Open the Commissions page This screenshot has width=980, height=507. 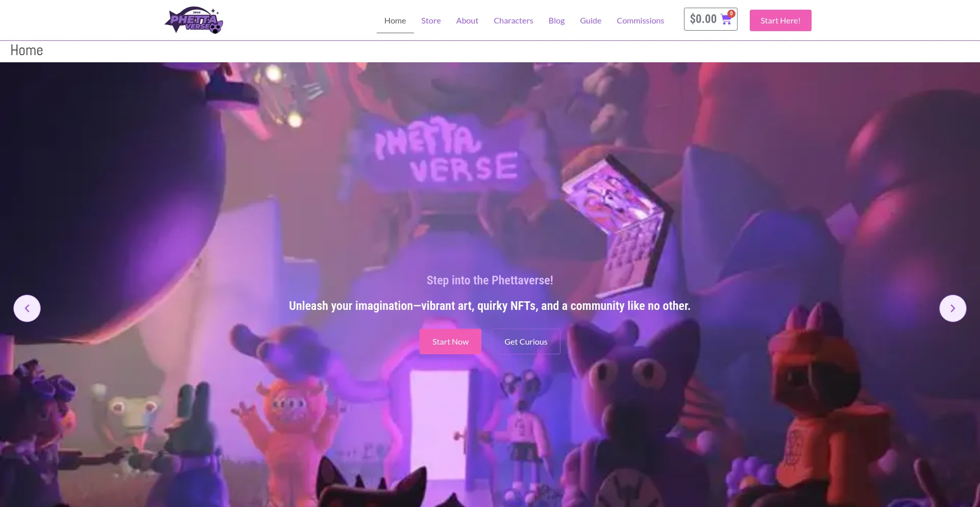[x=640, y=20]
